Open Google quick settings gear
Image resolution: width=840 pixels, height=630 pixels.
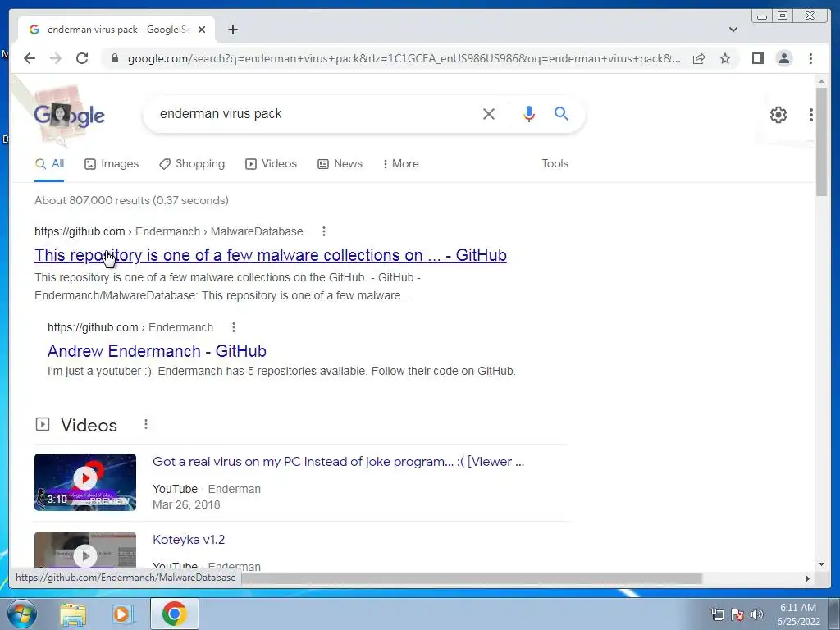click(778, 114)
